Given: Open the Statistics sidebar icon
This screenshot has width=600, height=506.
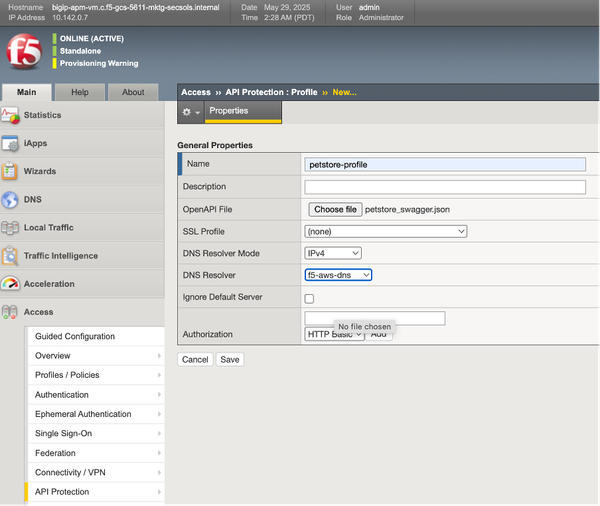Looking at the screenshot, I should [10, 115].
